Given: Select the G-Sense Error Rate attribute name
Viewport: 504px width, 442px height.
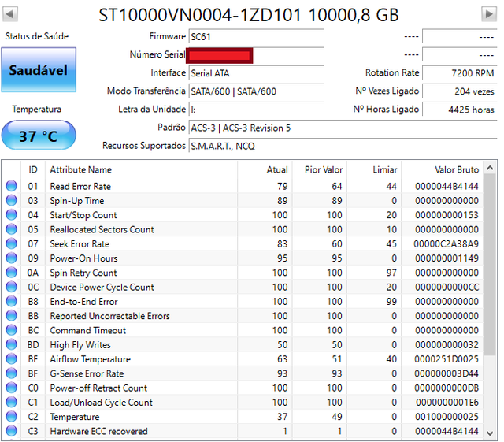Looking at the screenshot, I should [87, 373].
